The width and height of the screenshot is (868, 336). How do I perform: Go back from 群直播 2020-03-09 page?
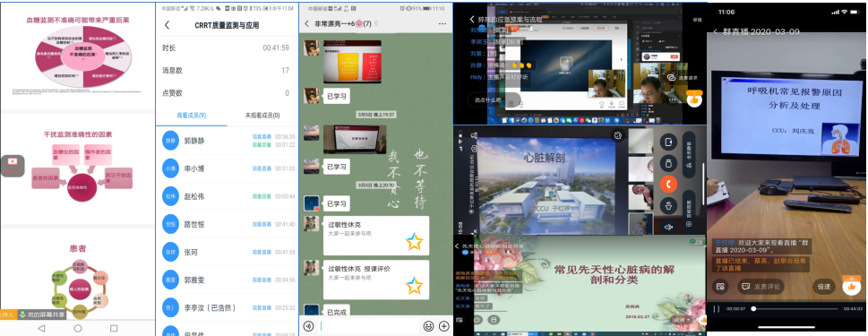pos(715,32)
